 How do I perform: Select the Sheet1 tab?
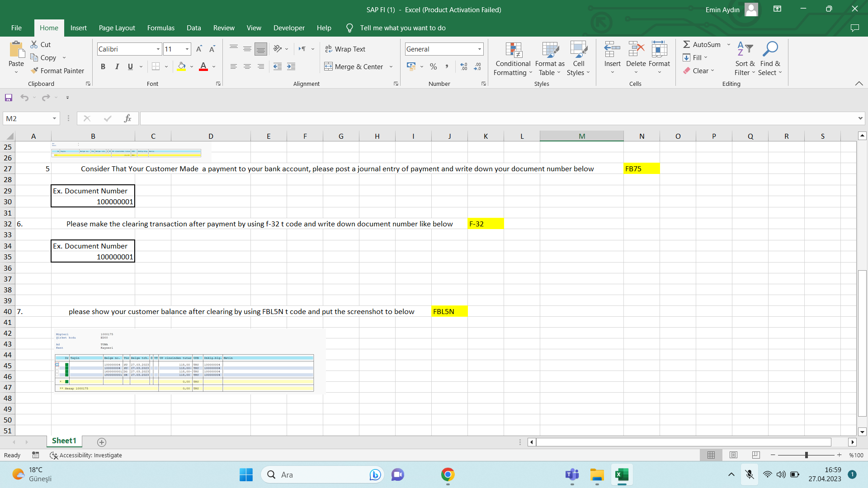pos(64,441)
